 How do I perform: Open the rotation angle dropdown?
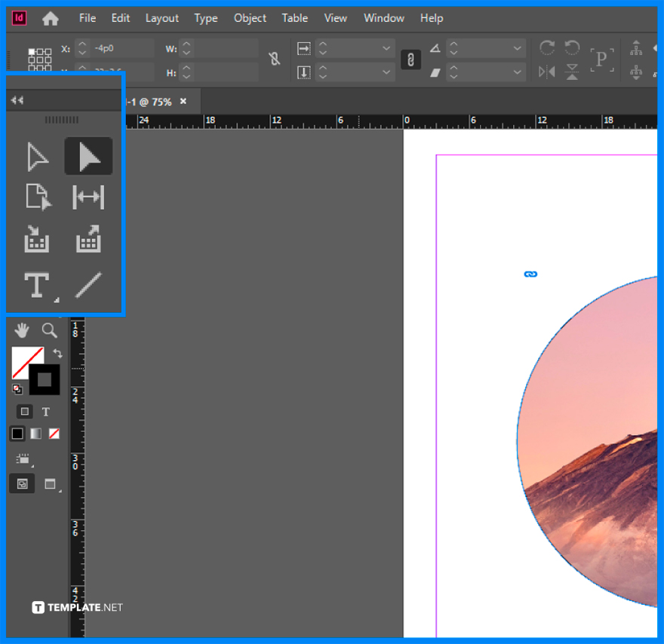pos(518,48)
